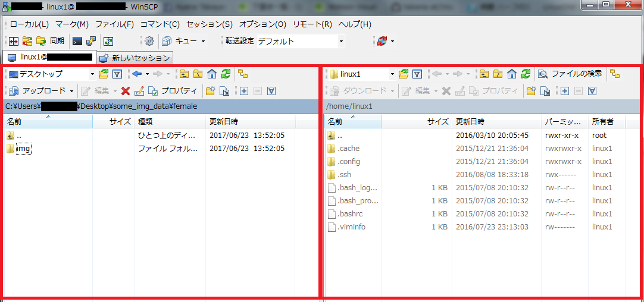Switch to the linux1@ session tab
Viewport: 644px width, 302px height.
(49, 58)
